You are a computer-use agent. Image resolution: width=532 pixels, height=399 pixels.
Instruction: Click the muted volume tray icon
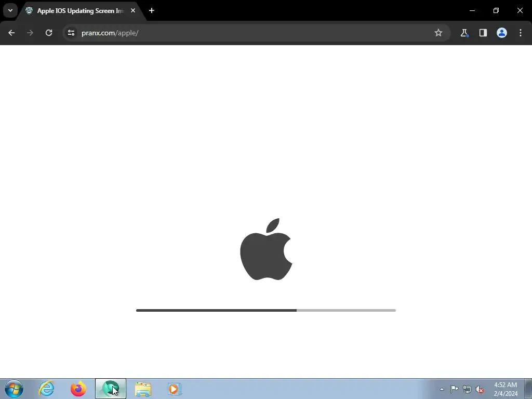pyautogui.click(x=480, y=390)
